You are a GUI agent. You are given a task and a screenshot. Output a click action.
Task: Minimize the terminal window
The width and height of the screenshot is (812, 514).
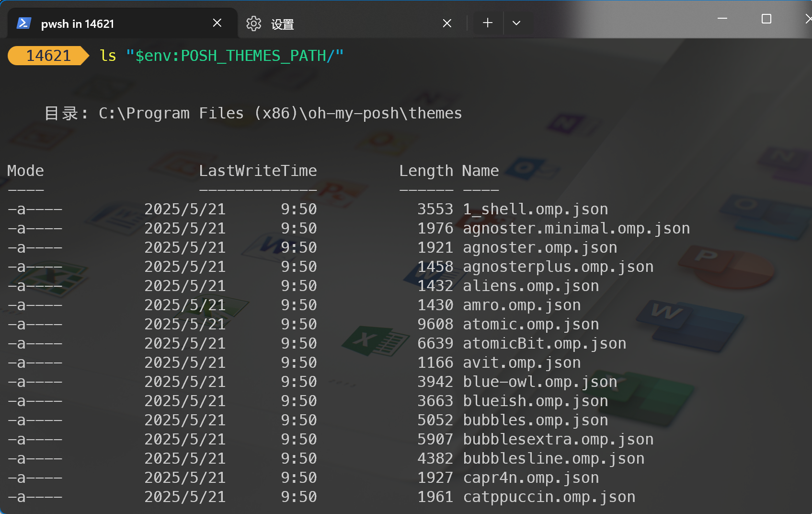point(722,19)
